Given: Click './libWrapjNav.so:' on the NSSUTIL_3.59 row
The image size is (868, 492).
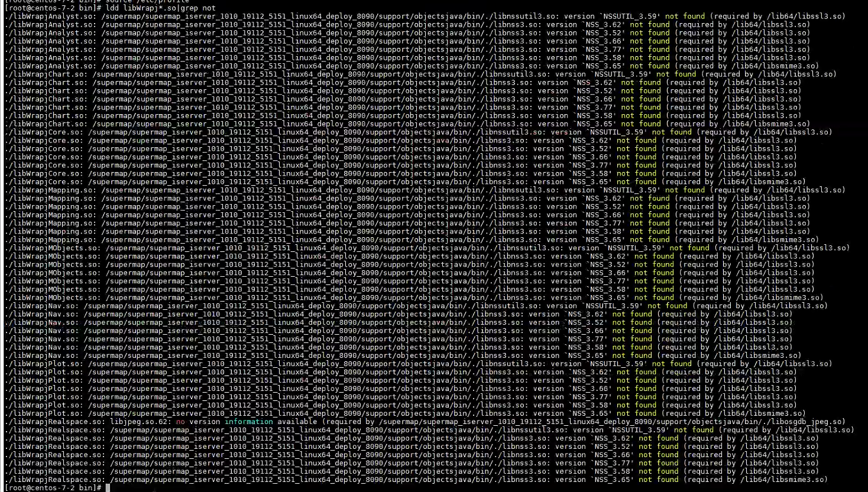Looking at the screenshot, I should pyautogui.click(x=41, y=306).
